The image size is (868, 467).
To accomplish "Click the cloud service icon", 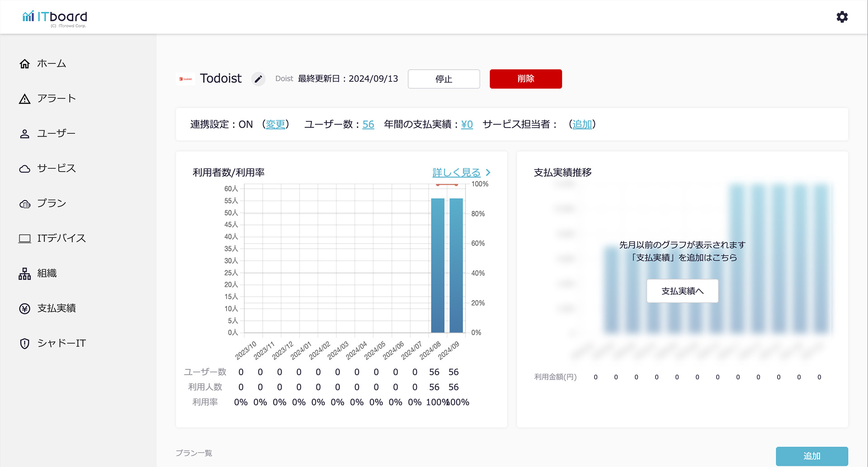I will (x=25, y=169).
